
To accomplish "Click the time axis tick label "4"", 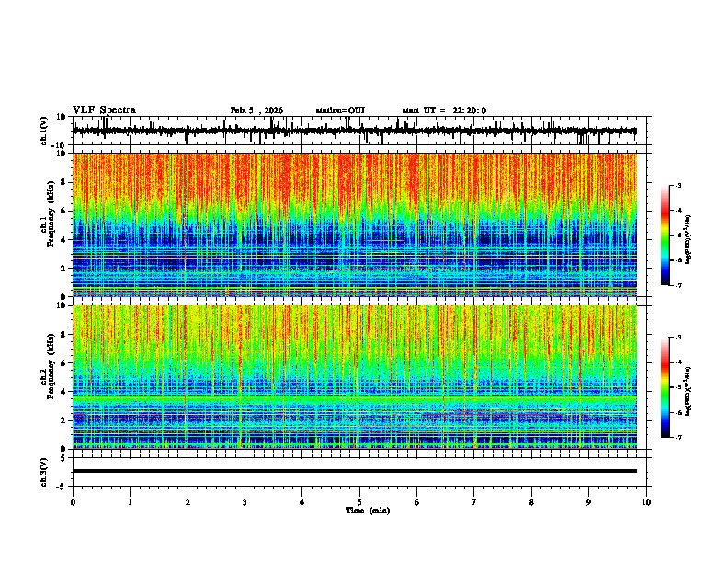I will tap(302, 502).
